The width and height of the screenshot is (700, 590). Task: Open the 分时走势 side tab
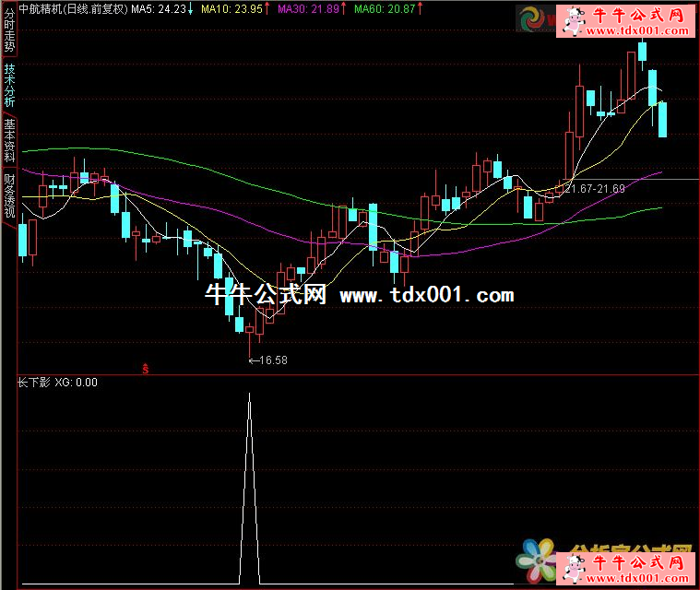click(x=9, y=29)
